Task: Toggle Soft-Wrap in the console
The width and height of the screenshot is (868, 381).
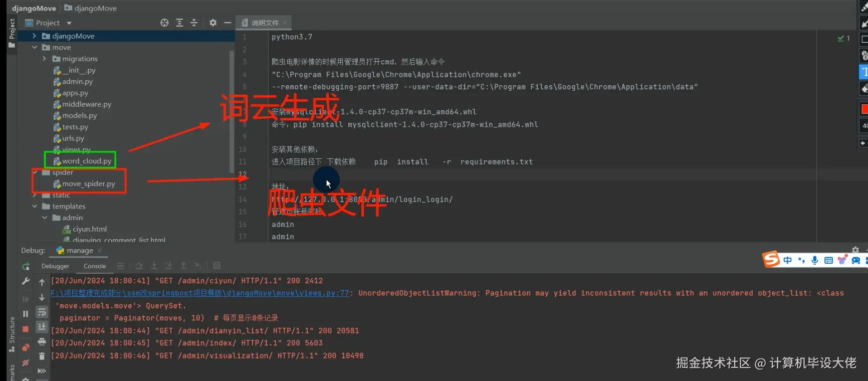Action: pyautogui.click(x=42, y=312)
